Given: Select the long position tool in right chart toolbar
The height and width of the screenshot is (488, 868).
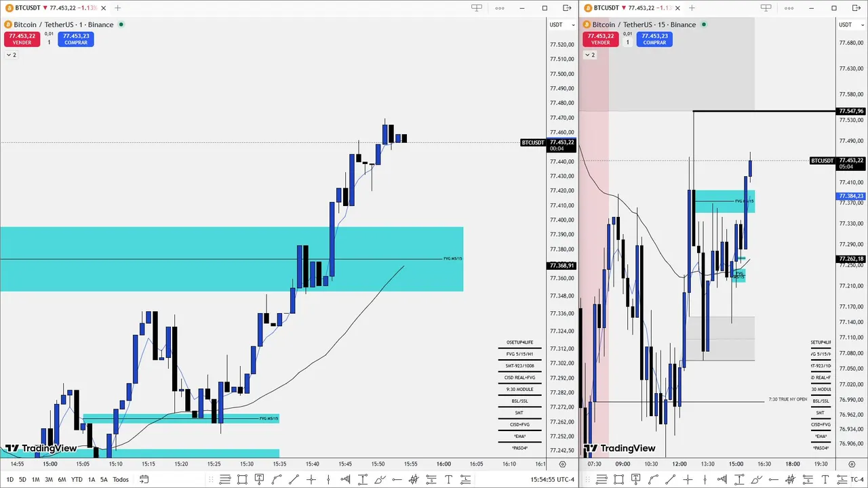Looking at the screenshot, I should pyautogui.click(x=842, y=479).
